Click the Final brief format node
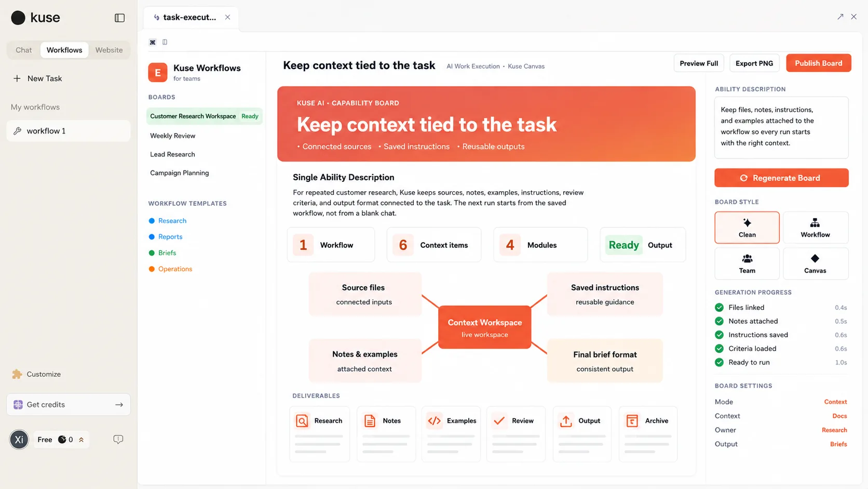The height and width of the screenshot is (489, 868). click(605, 361)
